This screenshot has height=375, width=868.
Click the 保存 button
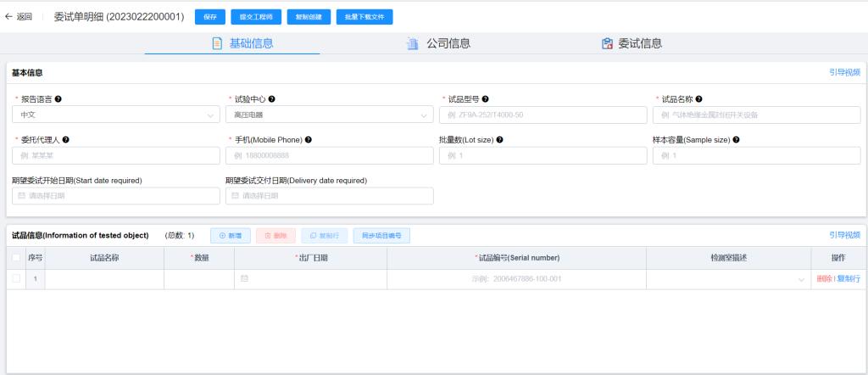[209, 17]
